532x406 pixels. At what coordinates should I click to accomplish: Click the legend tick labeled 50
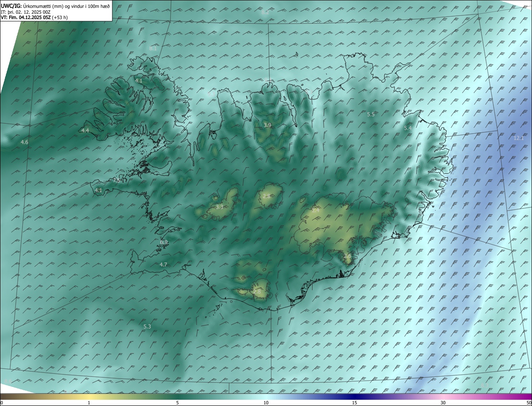(529, 403)
